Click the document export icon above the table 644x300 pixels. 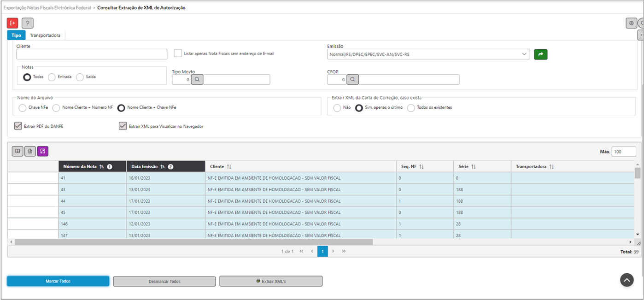(x=30, y=151)
